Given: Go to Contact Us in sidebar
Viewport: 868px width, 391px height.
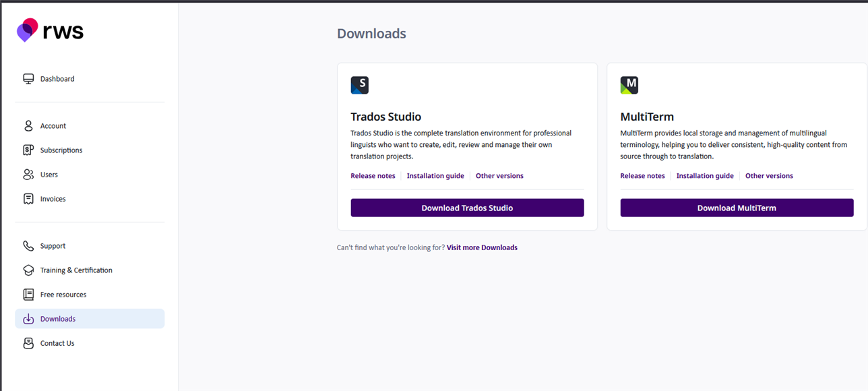Looking at the screenshot, I should 57,343.
